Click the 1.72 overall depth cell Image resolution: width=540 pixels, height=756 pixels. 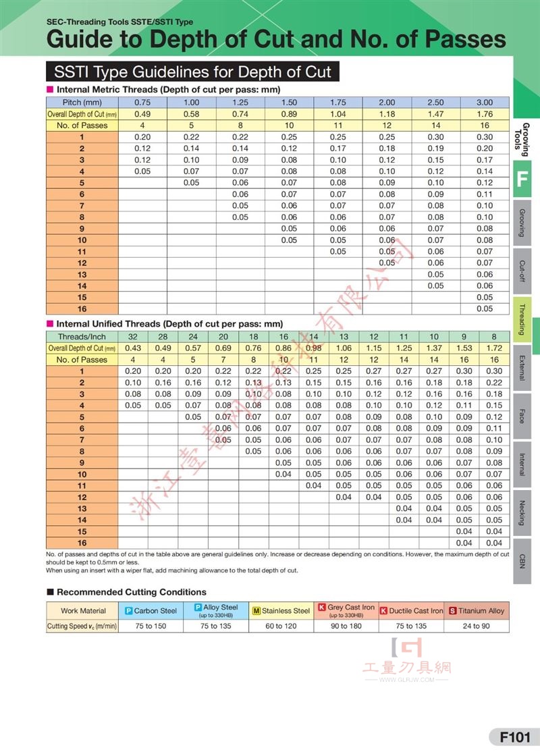click(x=494, y=348)
